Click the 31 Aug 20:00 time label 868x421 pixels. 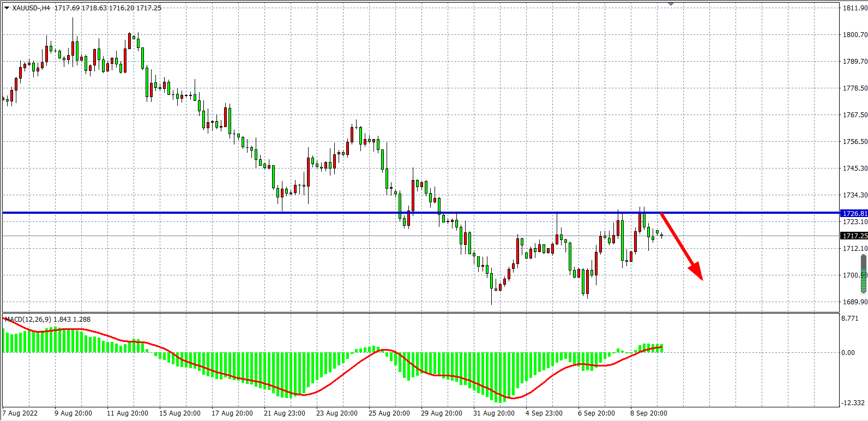[x=494, y=413]
